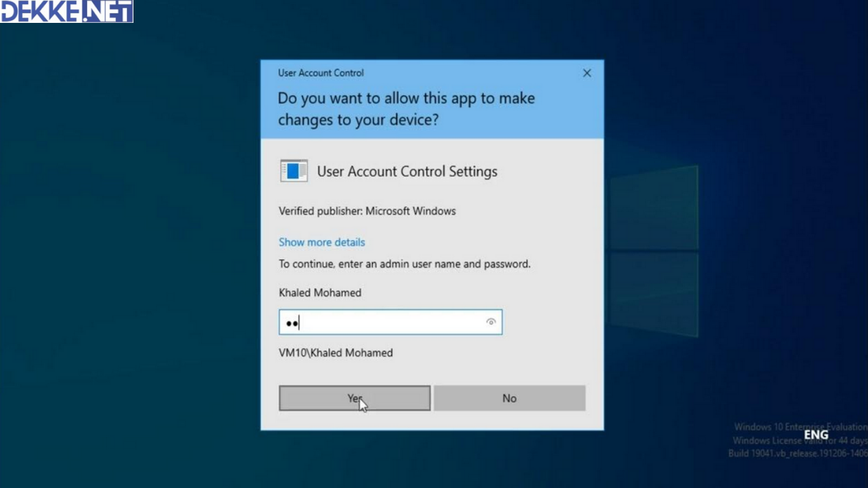
Task: Focus the admin password input field
Action: [390, 322]
